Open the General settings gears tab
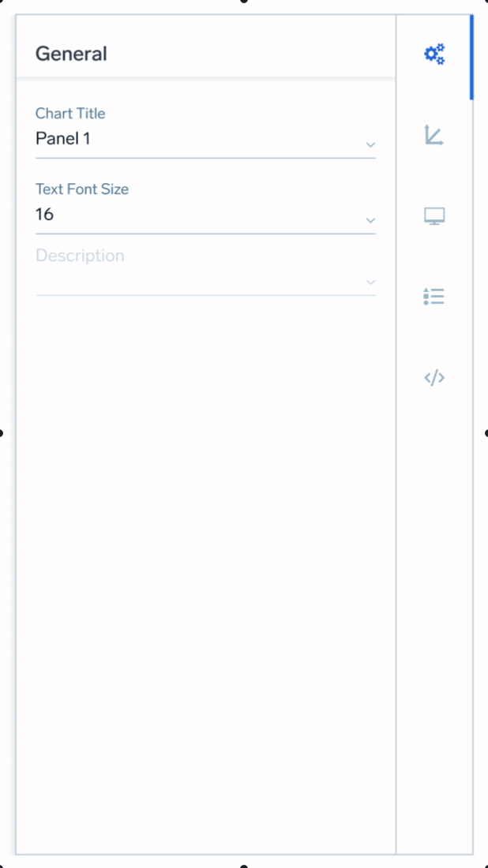Viewport: 488px width, 868px height. click(x=434, y=54)
